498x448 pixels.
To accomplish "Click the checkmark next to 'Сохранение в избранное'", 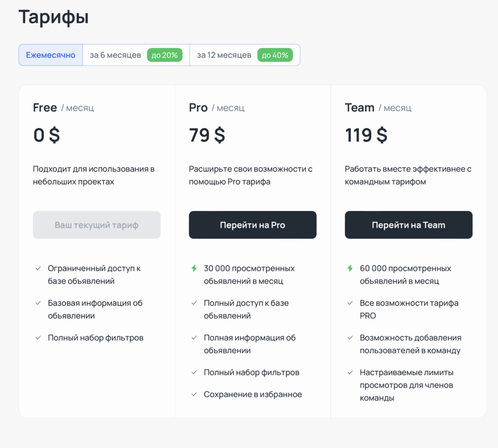I will 194,394.
